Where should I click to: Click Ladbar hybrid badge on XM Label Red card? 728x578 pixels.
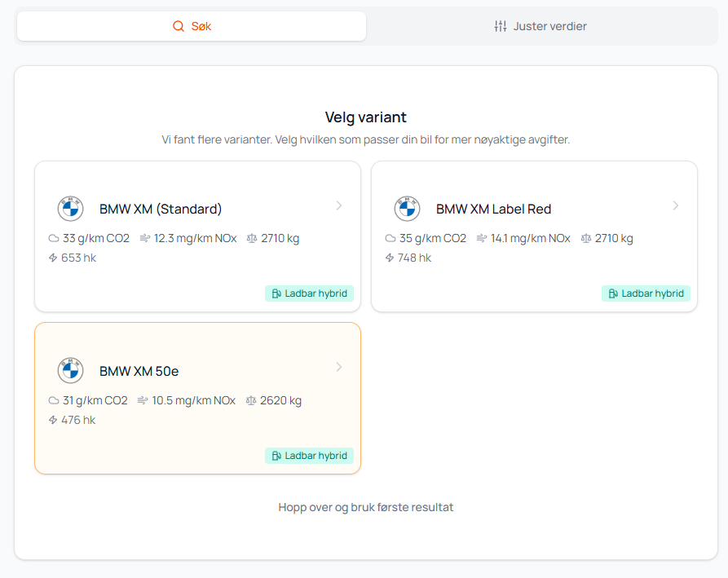[x=646, y=293]
